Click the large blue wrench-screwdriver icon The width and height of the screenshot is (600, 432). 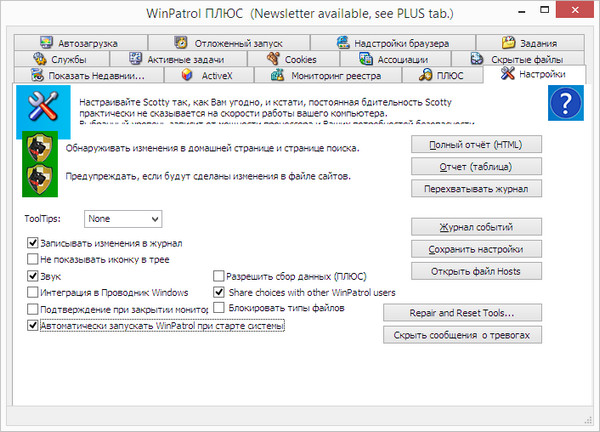click(43, 106)
